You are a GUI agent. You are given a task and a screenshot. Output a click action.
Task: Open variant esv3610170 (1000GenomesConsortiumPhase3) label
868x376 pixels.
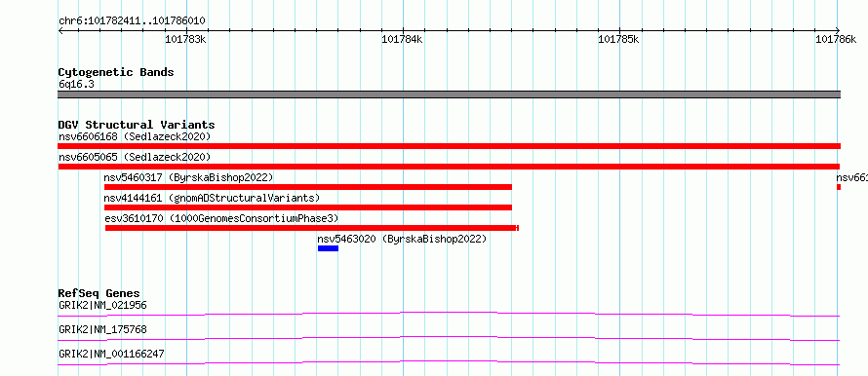click(221, 218)
